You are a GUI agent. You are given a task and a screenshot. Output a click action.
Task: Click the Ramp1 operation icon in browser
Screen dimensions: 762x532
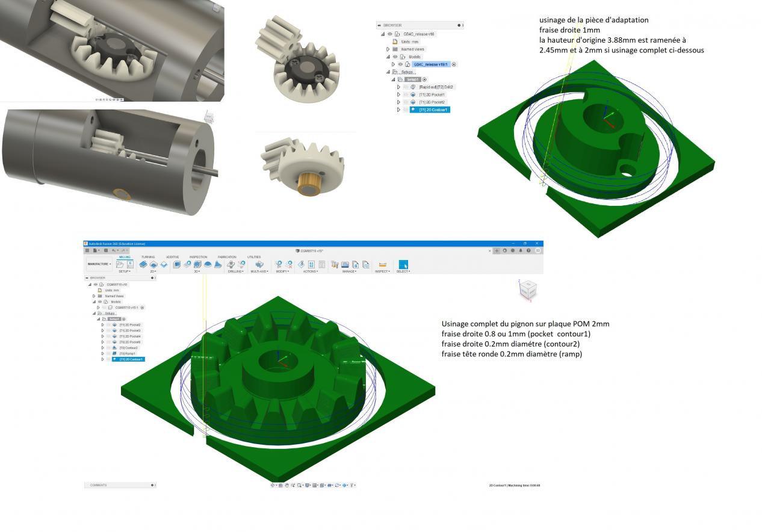click(114, 353)
